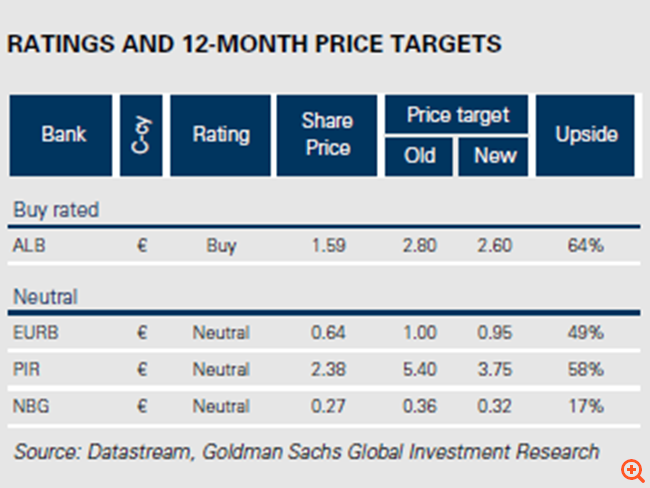Select PIR's new price target 3.75

click(493, 369)
